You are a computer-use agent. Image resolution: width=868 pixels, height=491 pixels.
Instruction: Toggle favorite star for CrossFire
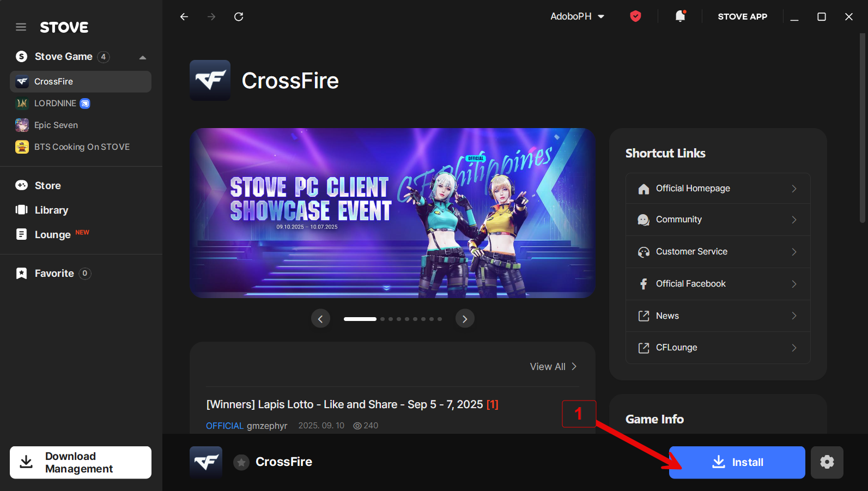point(241,462)
